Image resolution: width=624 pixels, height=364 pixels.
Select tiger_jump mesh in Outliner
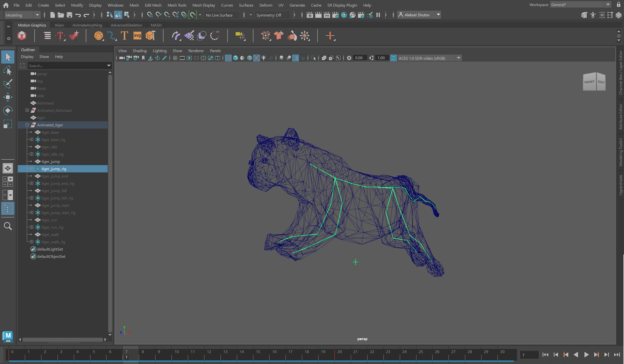51,162
